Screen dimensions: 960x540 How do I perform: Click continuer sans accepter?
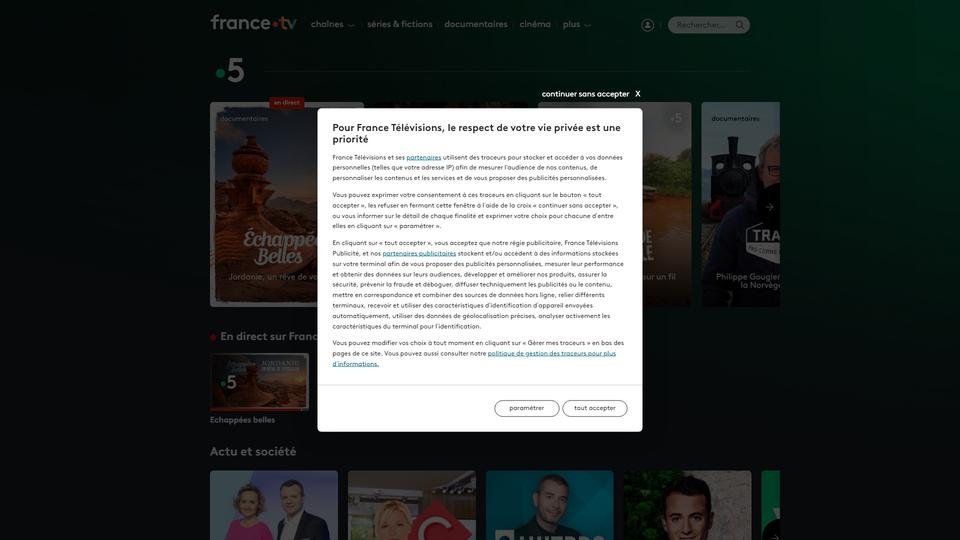click(x=585, y=94)
